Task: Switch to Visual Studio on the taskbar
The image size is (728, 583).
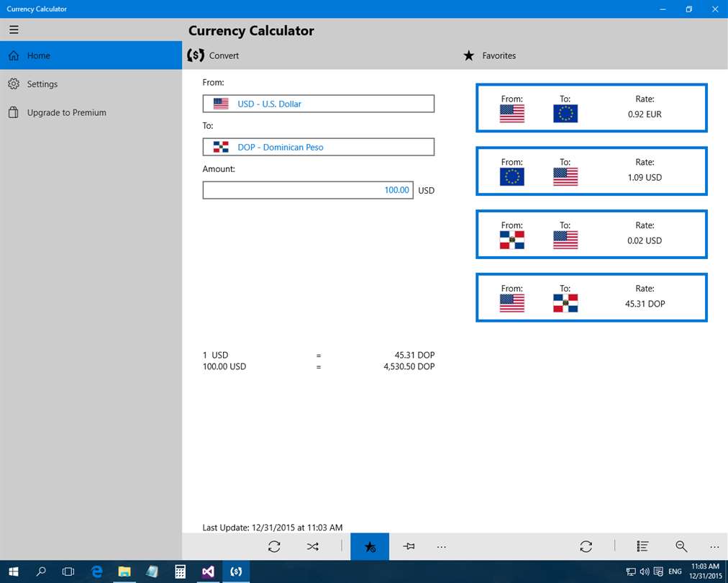Action: [x=208, y=571]
